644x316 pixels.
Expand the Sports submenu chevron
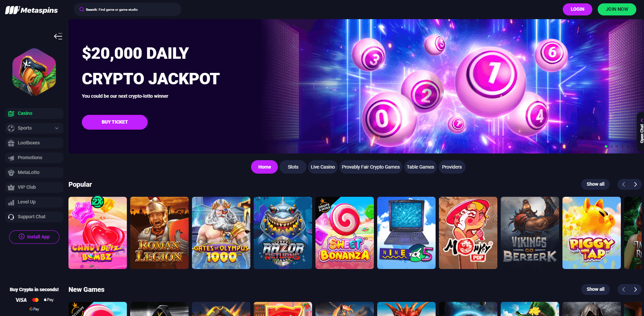(x=57, y=128)
